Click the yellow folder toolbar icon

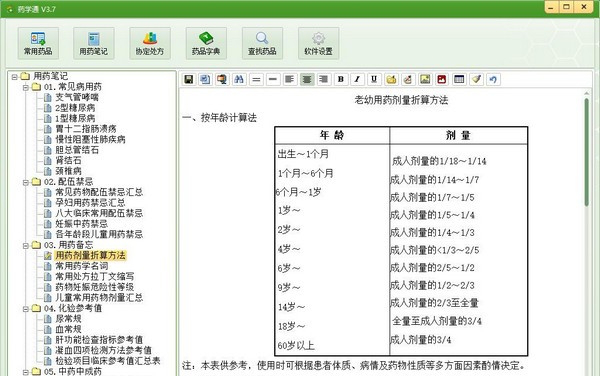click(x=391, y=79)
